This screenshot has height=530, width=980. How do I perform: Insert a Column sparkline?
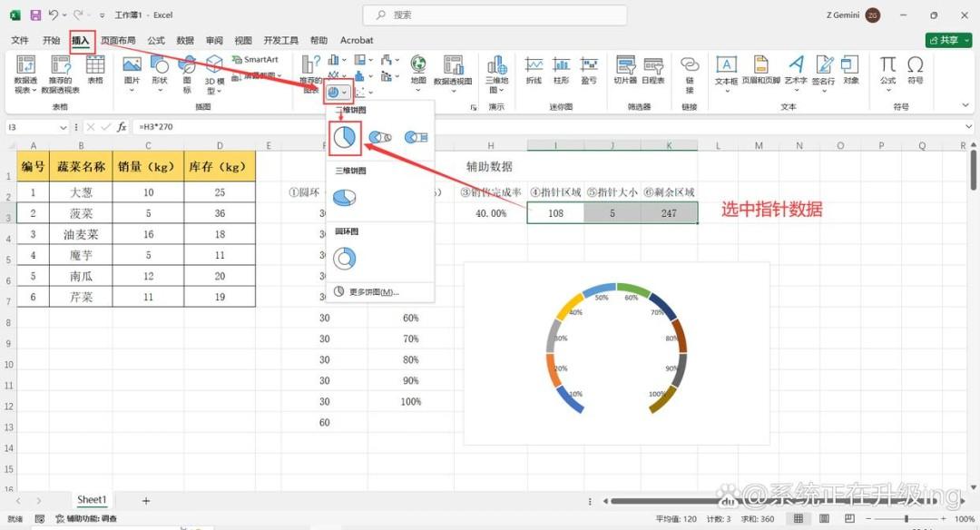click(562, 70)
